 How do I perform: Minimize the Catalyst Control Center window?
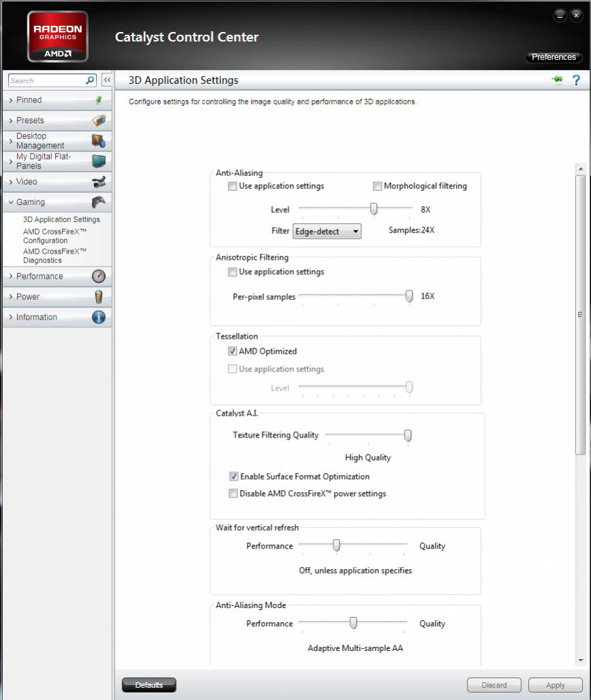point(560,15)
